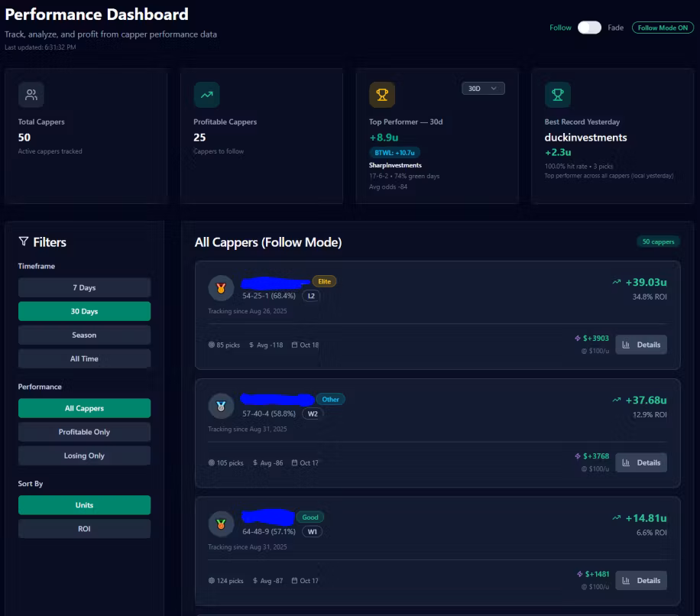Select the All Time timeframe

84,358
